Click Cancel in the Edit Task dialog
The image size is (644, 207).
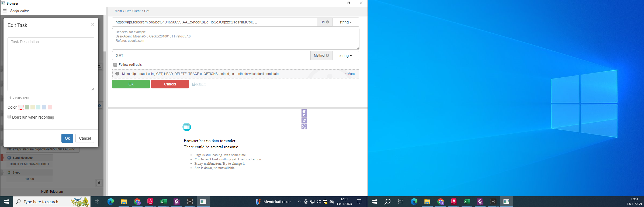(85, 138)
